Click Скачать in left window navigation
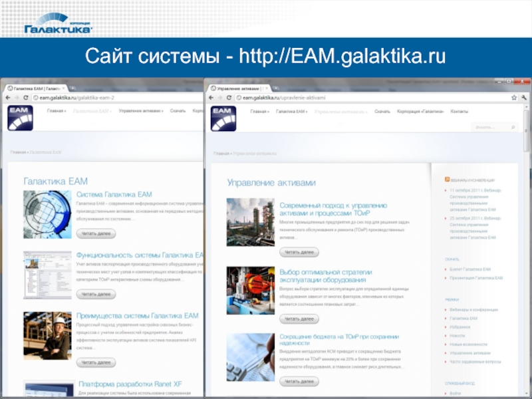 coord(178,111)
